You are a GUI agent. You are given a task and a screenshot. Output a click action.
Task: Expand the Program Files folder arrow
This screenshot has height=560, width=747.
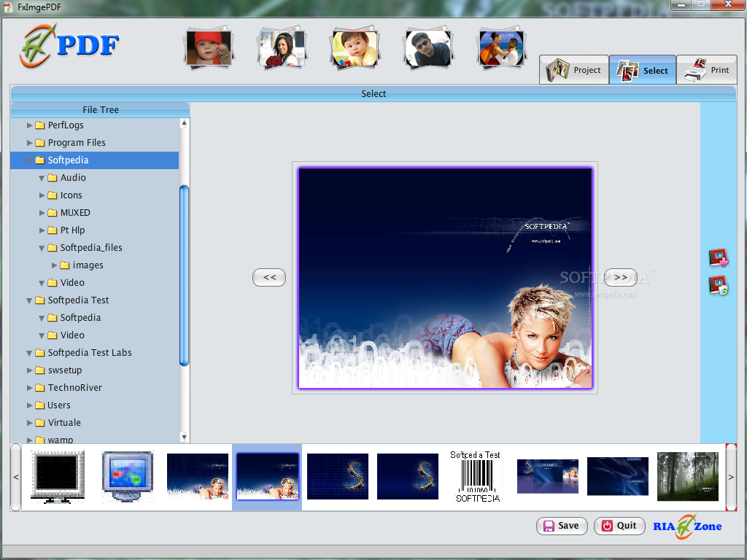(x=29, y=143)
